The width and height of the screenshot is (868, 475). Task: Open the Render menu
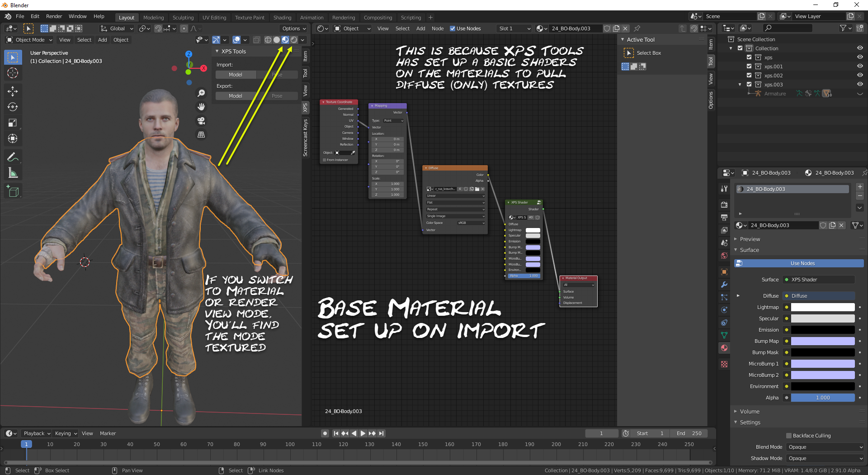coord(54,16)
